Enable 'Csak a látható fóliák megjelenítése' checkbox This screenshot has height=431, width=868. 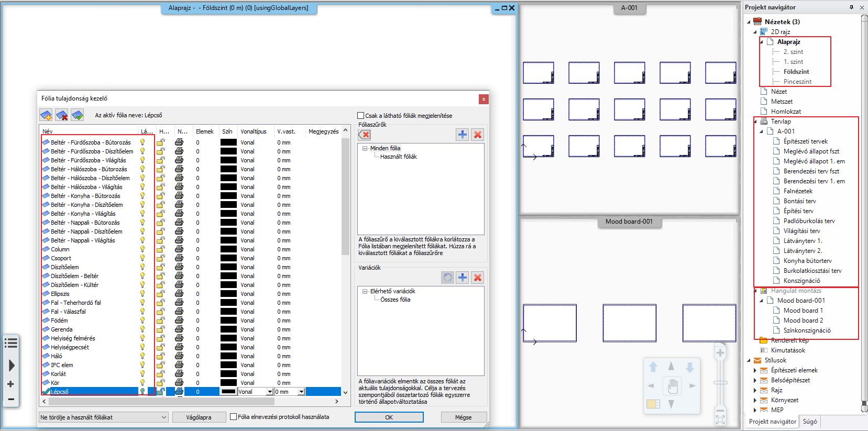(361, 116)
